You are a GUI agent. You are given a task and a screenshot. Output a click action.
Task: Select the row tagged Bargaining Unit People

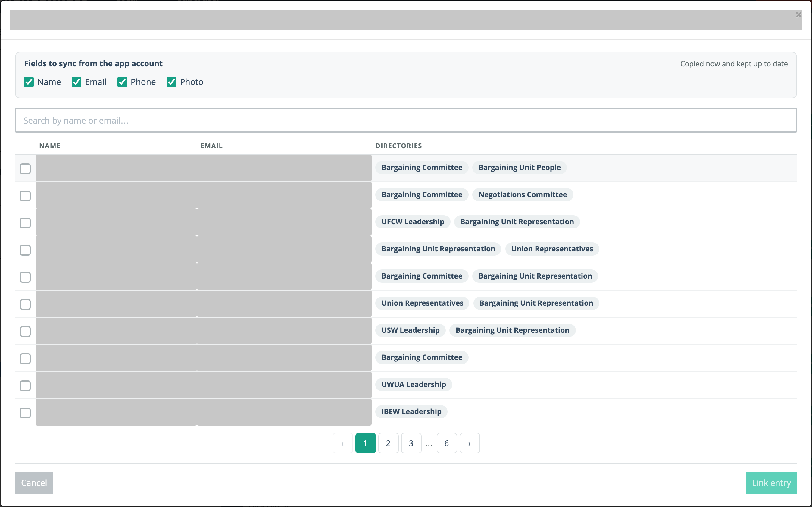(x=26, y=169)
